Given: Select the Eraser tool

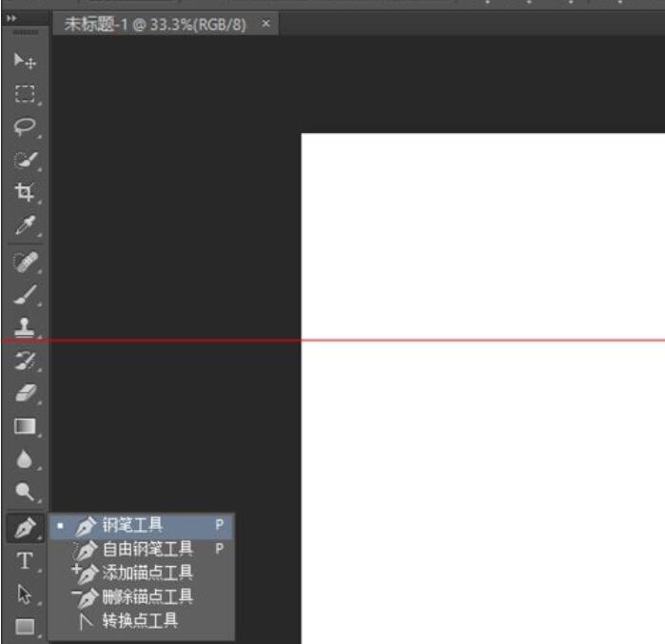Looking at the screenshot, I should [x=25, y=393].
